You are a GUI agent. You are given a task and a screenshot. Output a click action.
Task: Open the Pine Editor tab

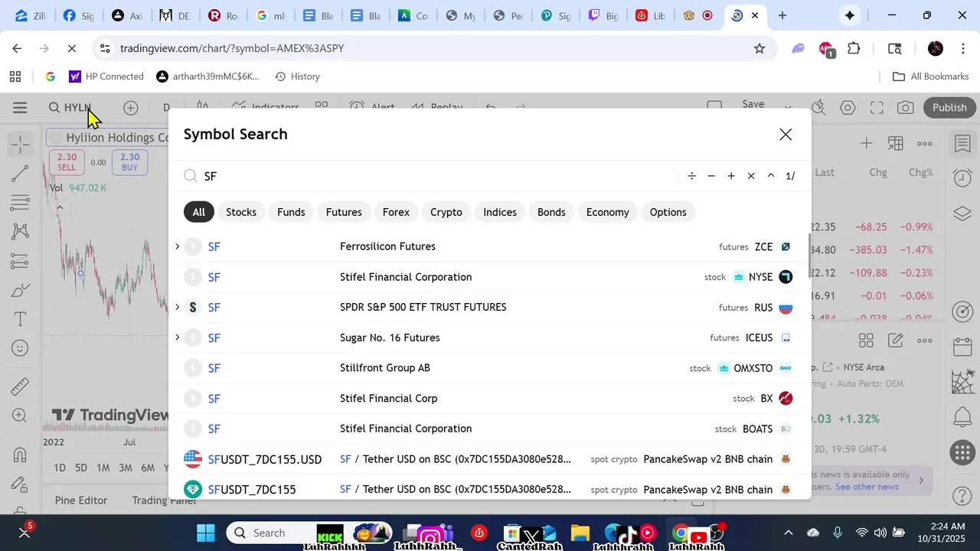click(x=81, y=500)
